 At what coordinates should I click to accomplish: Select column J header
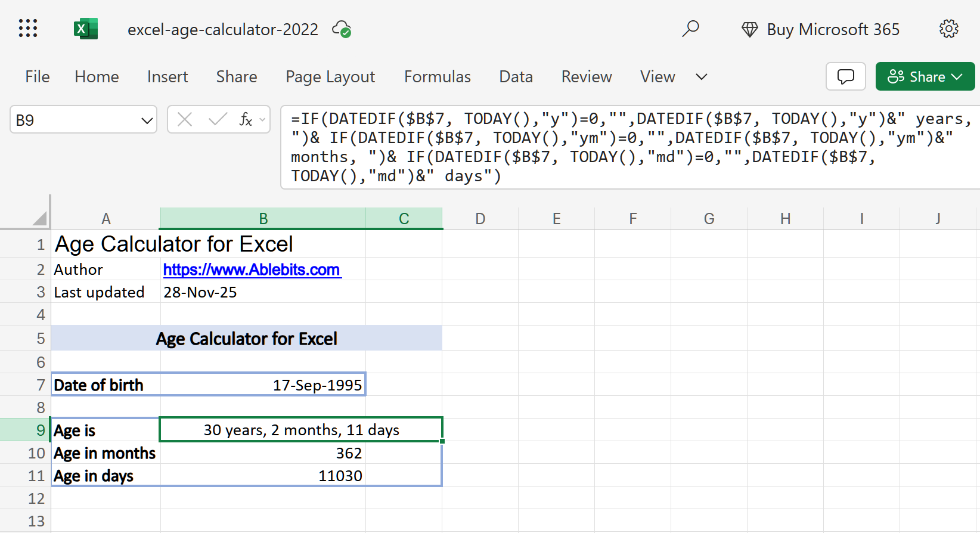[938, 219]
